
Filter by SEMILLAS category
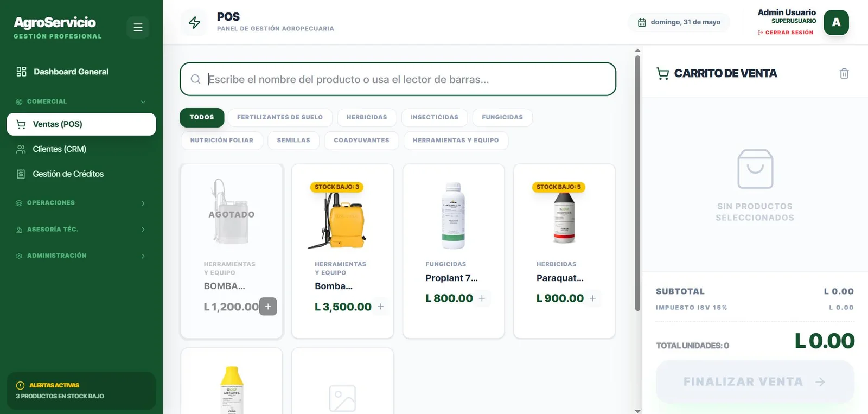(x=293, y=141)
